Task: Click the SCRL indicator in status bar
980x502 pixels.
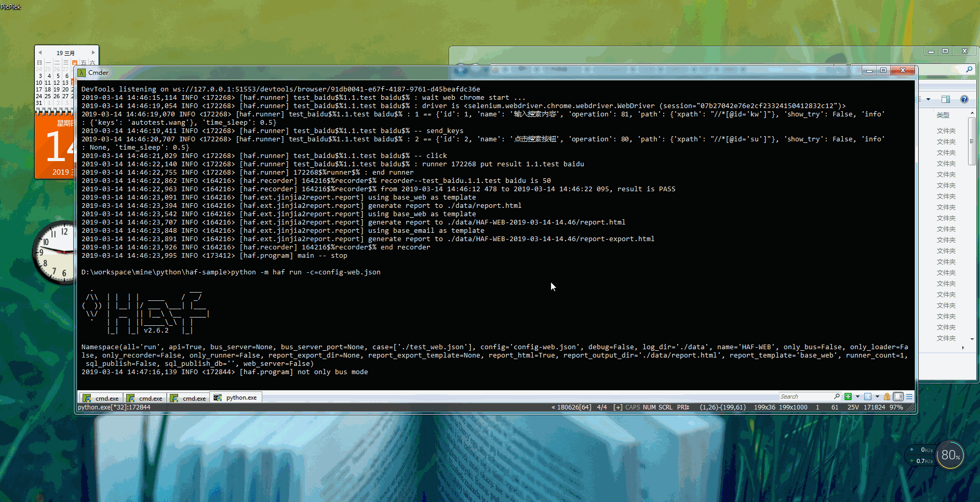Action: [665, 407]
